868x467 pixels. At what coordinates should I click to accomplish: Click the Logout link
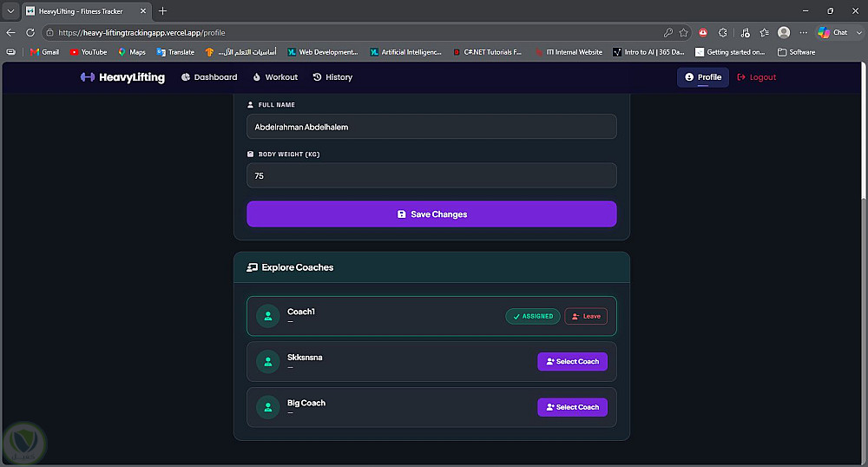[757, 77]
